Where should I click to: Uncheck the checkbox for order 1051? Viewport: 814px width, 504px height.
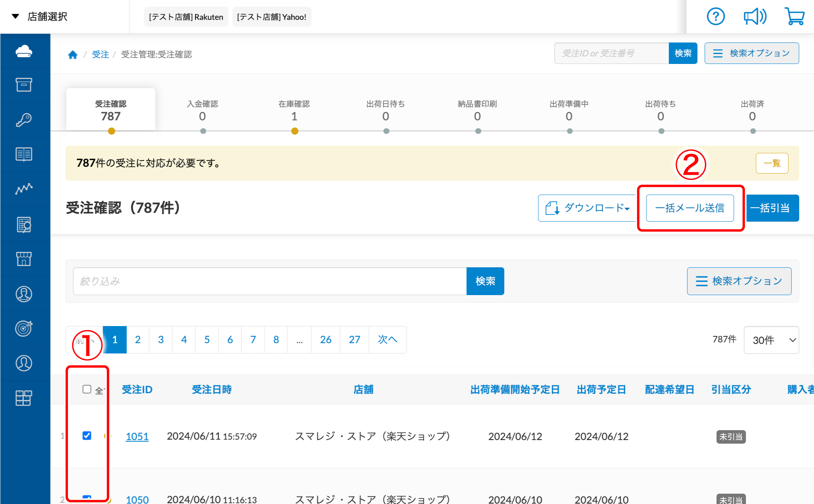(87, 436)
